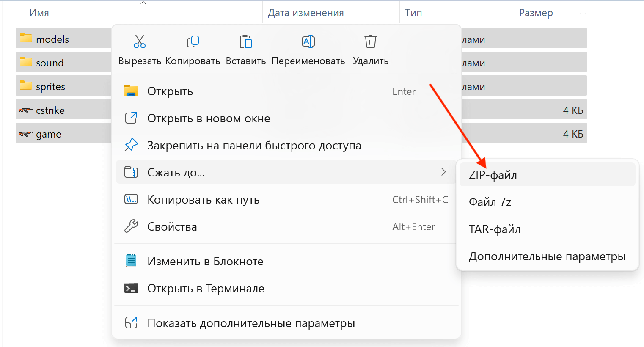
Task: Expand the Сжать до submenu chevron
Action: [443, 172]
